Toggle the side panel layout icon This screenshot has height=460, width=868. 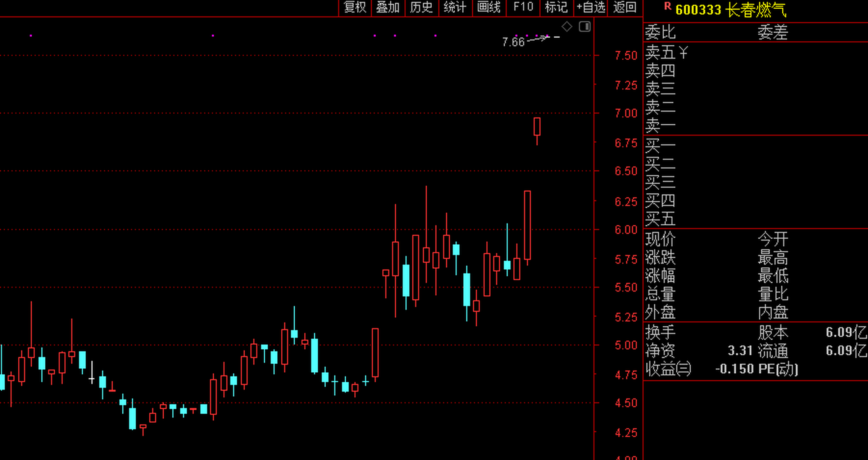coord(585,27)
